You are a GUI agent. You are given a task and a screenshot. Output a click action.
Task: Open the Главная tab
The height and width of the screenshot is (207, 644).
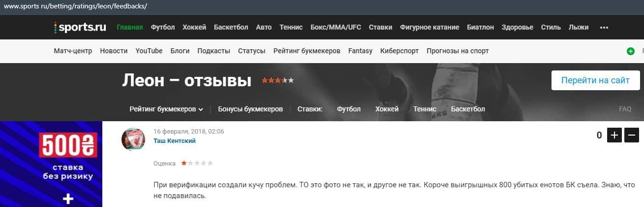click(130, 27)
